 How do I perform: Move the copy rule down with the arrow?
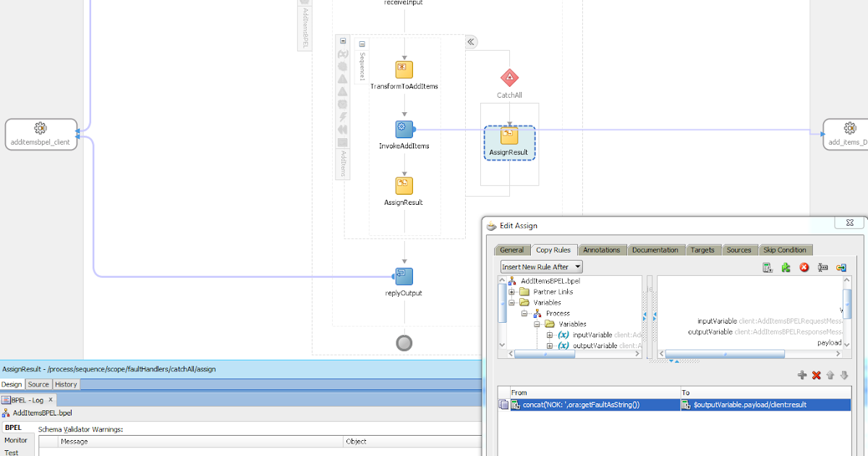844,375
